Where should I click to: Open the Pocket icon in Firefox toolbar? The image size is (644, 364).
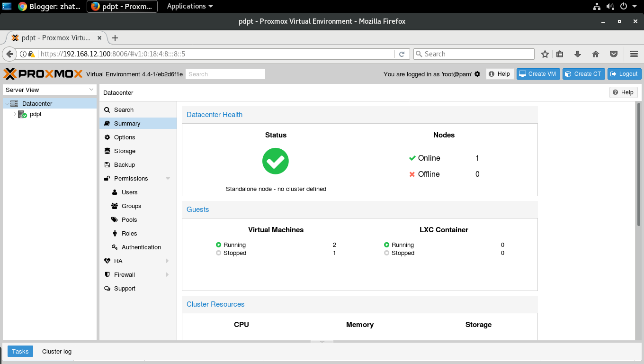(614, 54)
